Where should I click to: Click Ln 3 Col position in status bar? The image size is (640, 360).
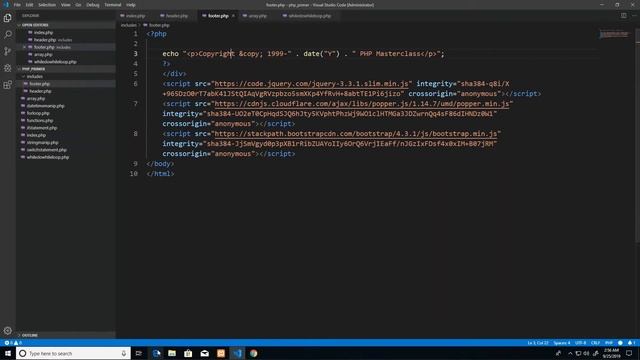click(538, 343)
